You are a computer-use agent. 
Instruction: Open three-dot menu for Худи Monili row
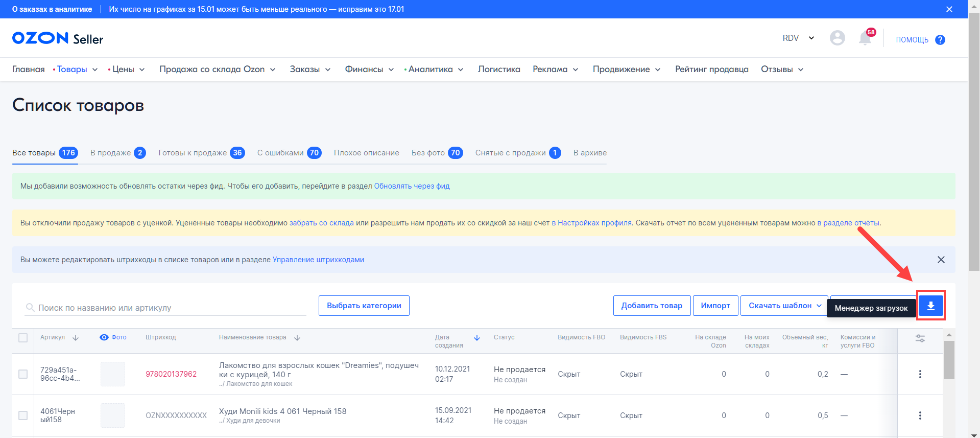(920, 416)
